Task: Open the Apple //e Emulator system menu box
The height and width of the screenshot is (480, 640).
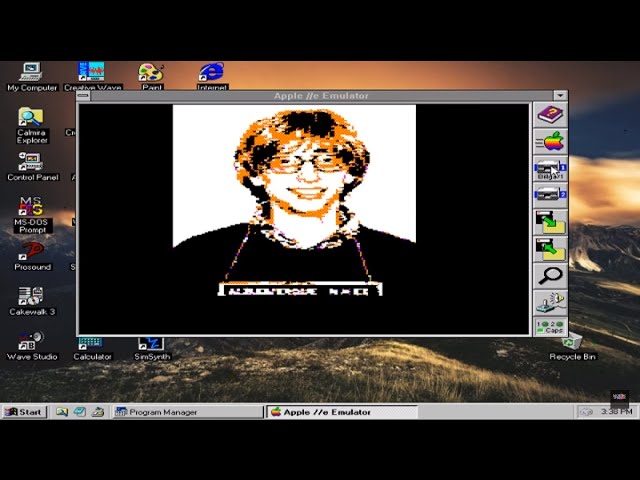Action: (83, 96)
